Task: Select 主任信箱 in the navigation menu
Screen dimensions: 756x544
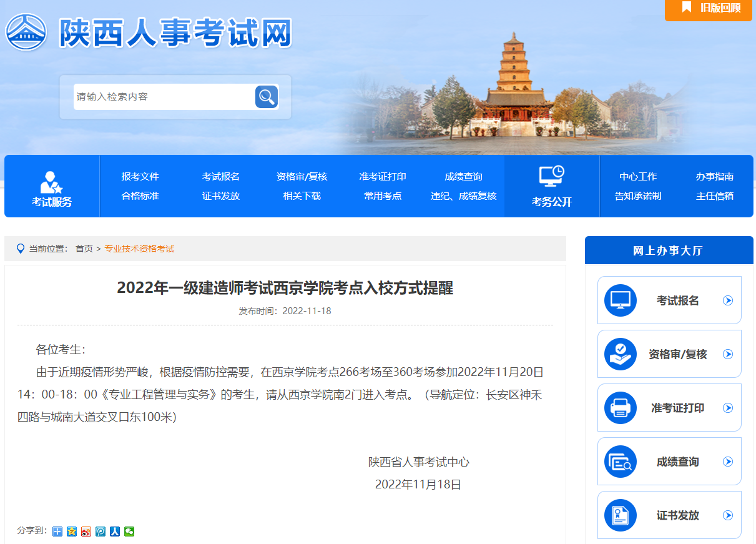Action: coord(714,196)
